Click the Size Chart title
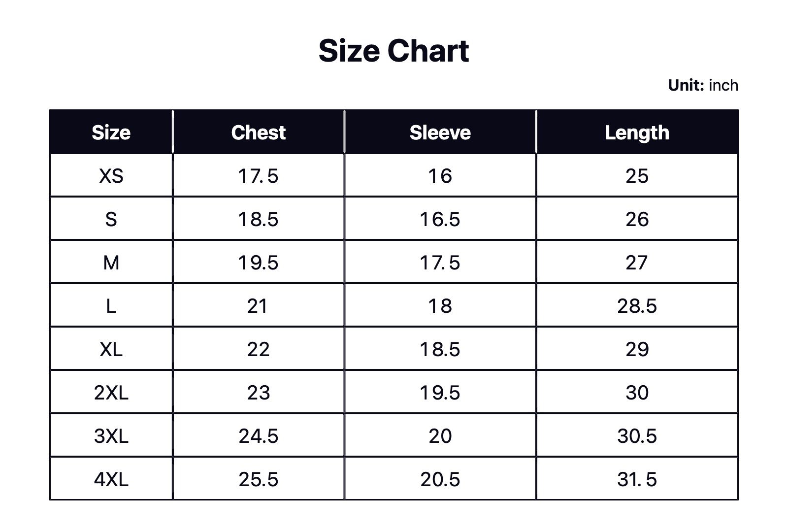This screenshot has width=788, height=532. click(x=394, y=51)
